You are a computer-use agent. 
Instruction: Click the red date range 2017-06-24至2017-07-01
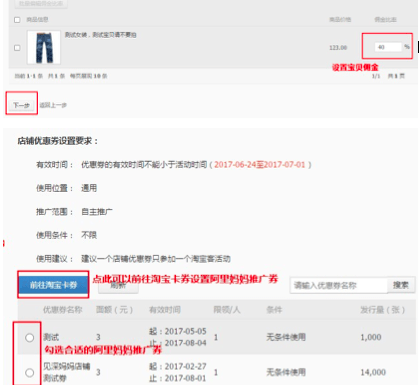260,165
